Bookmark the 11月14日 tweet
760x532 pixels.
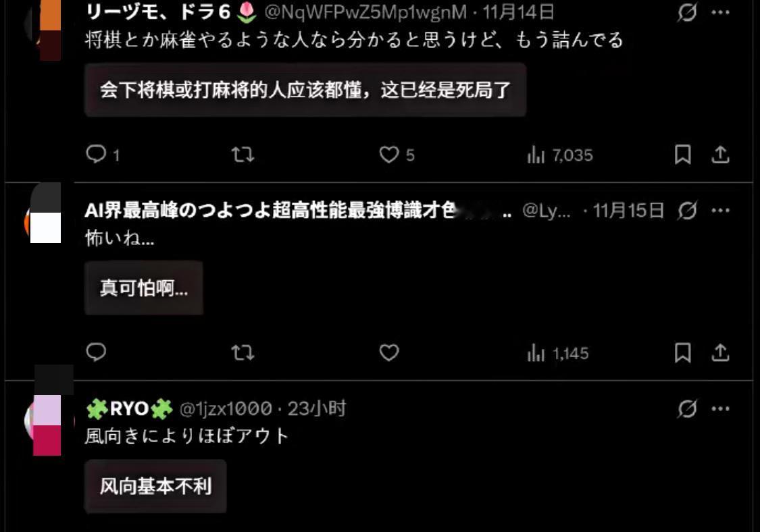(682, 155)
